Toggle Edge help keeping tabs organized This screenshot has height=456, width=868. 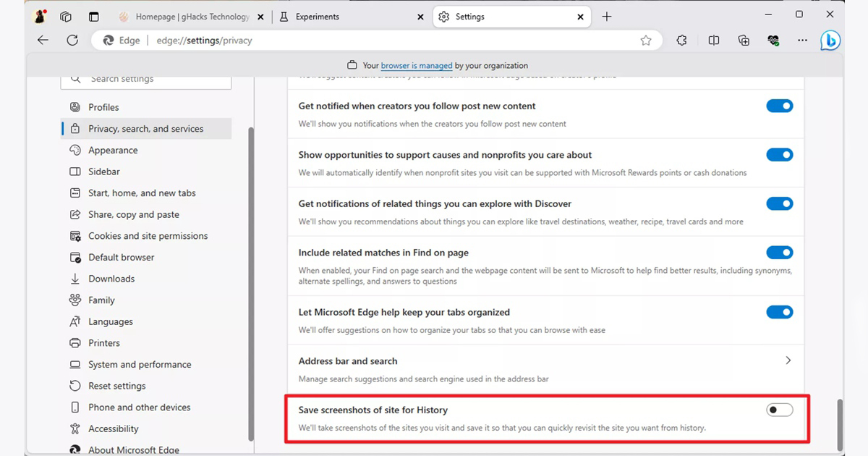tap(780, 312)
